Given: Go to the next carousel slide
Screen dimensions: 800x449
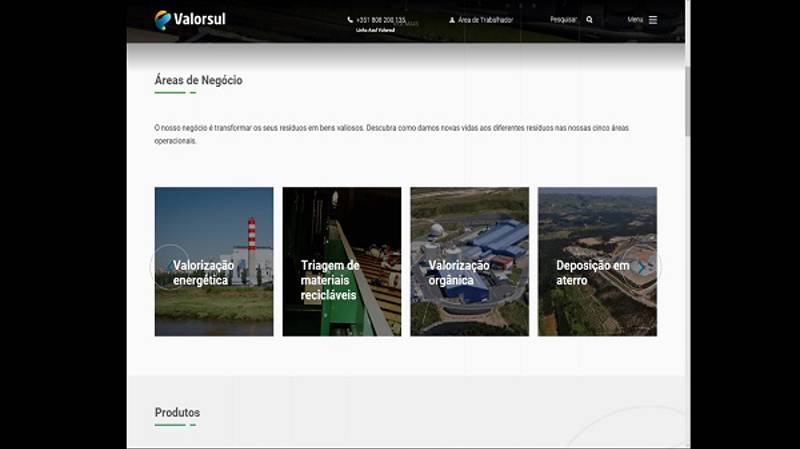Looking at the screenshot, I should click(643, 267).
